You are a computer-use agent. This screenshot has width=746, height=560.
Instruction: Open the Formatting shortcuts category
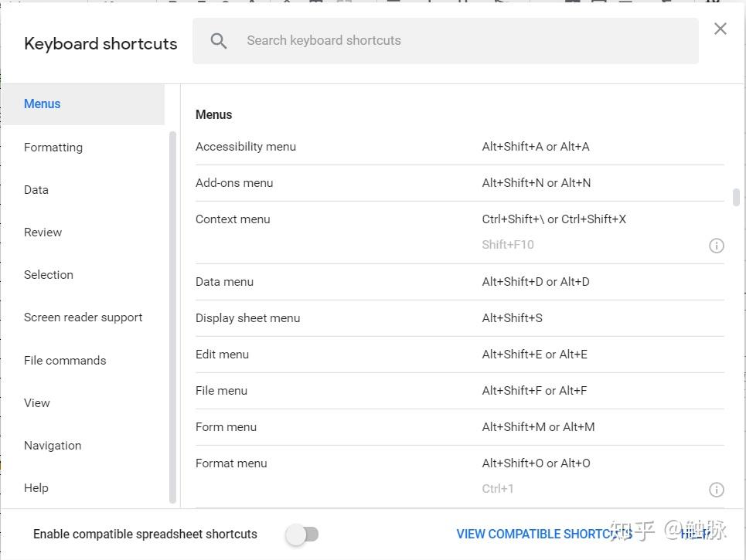point(53,148)
